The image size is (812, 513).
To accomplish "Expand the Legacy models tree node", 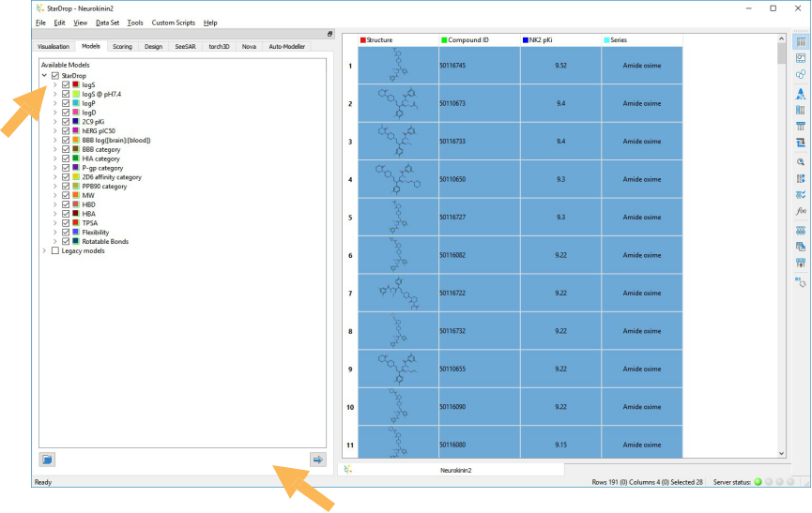I will click(44, 250).
